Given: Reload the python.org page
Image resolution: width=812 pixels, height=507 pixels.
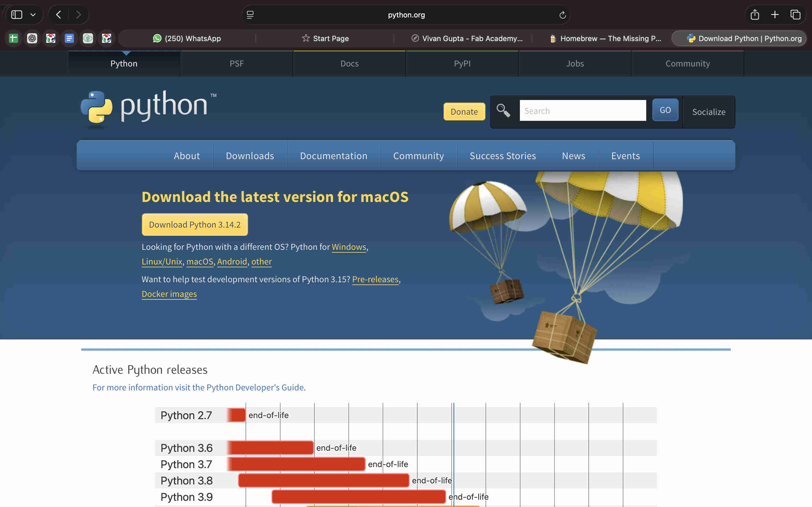Looking at the screenshot, I should (563, 15).
